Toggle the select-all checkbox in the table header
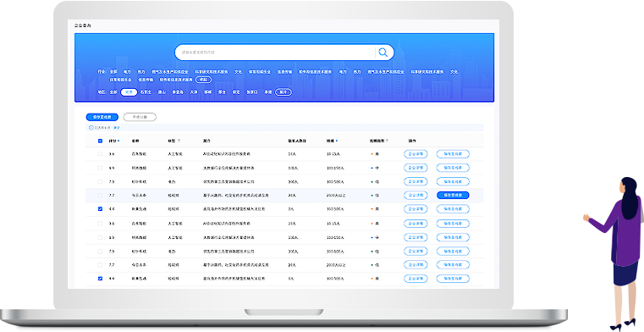The height and width of the screenshot is (332, 644). click(100, 141)
